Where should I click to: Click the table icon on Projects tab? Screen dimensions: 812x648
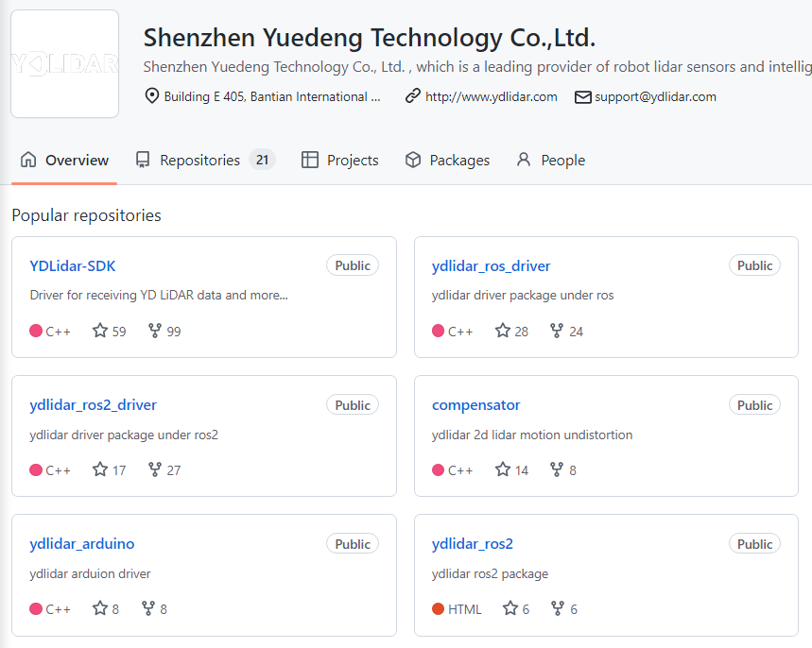click(x=310, y=160)
